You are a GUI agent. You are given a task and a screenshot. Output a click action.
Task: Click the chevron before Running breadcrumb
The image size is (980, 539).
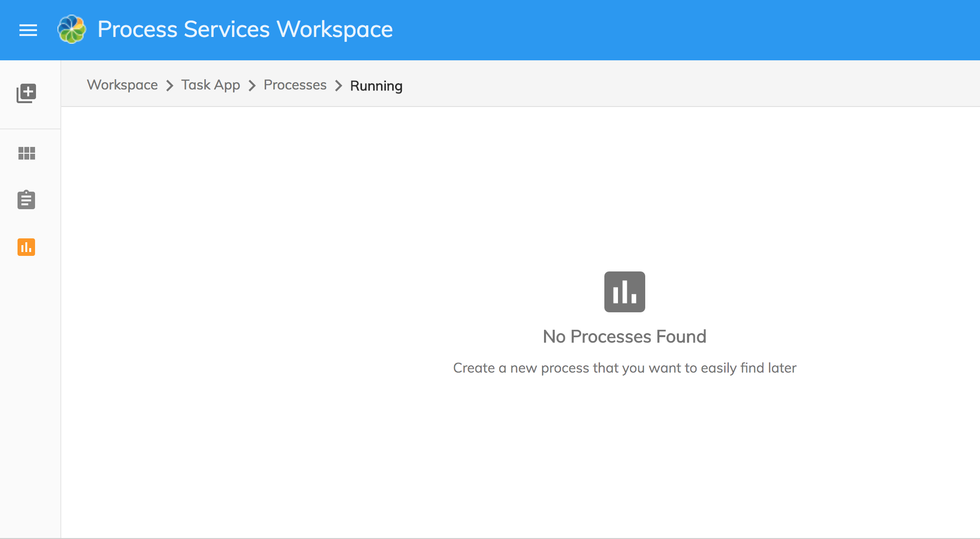(x=338, y=86)
